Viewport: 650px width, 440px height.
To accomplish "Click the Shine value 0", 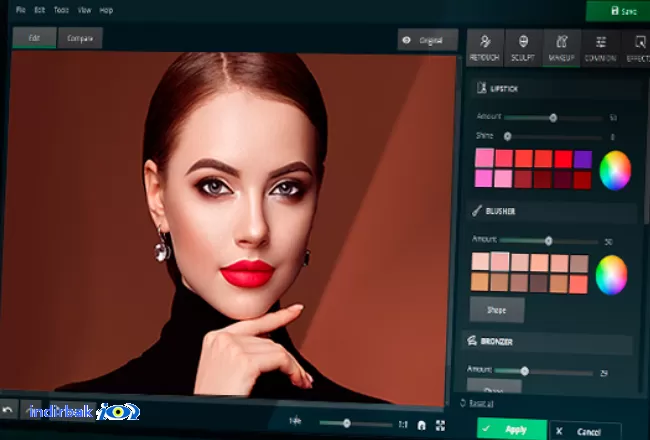I will [x=613, y=137].
